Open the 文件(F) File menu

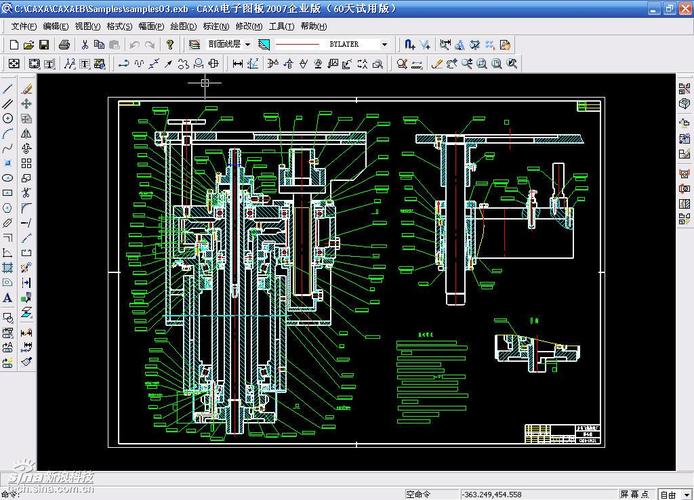pyautogui.click(x=23, y=27)
